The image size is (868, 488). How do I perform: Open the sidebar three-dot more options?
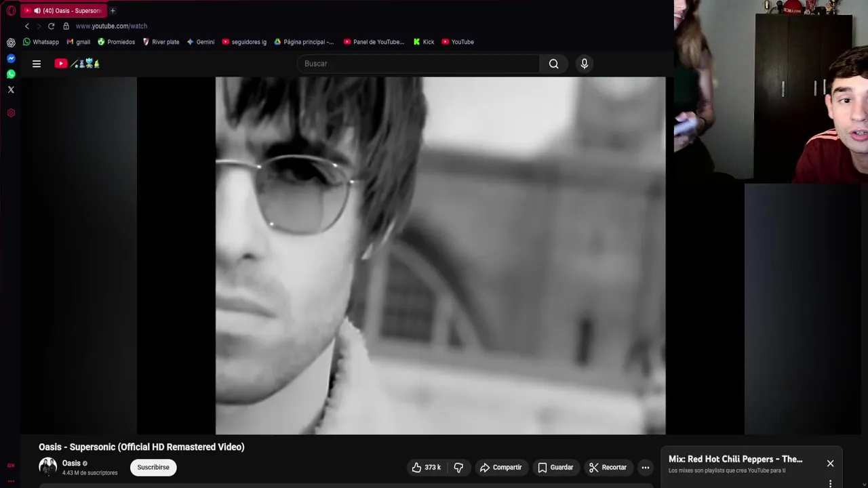pyautogui.click(x=11, y=481)
